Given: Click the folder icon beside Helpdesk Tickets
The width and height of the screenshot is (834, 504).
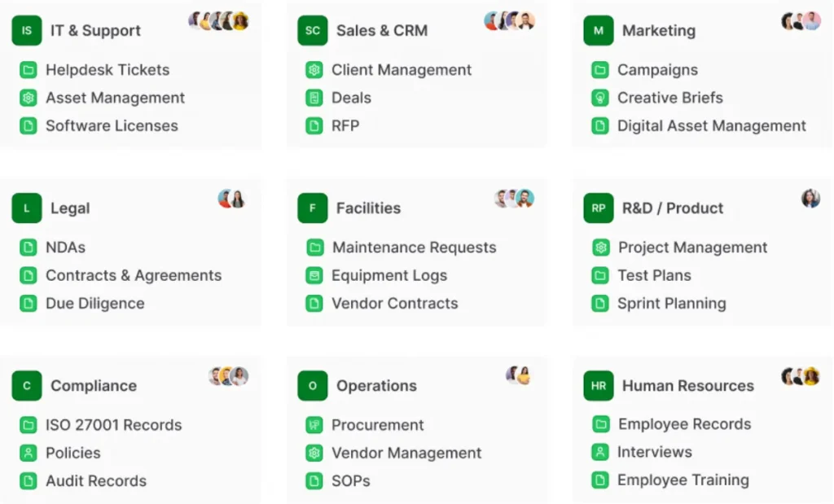Looking at the screenshot, I should point(29,70).
